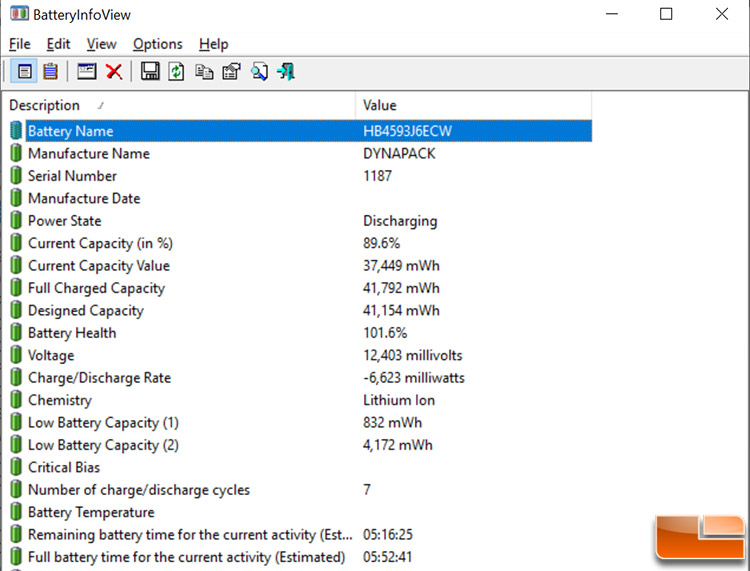The image size is (750, 571).
Task: Click battery icon beside Charge/Discharge Rate
Action: point(16,378)
